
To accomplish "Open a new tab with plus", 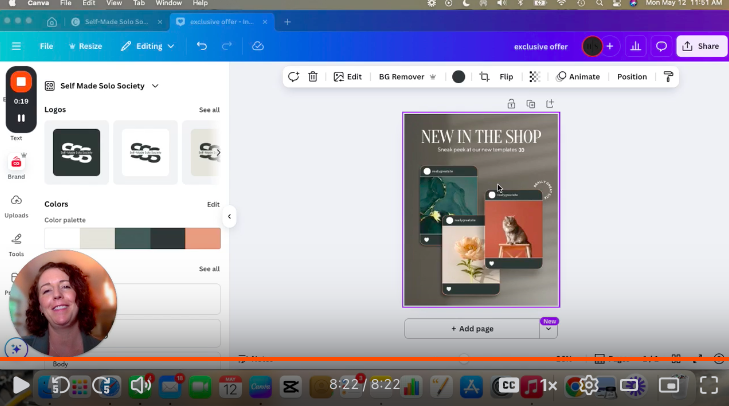I will [x=287, y=22].
